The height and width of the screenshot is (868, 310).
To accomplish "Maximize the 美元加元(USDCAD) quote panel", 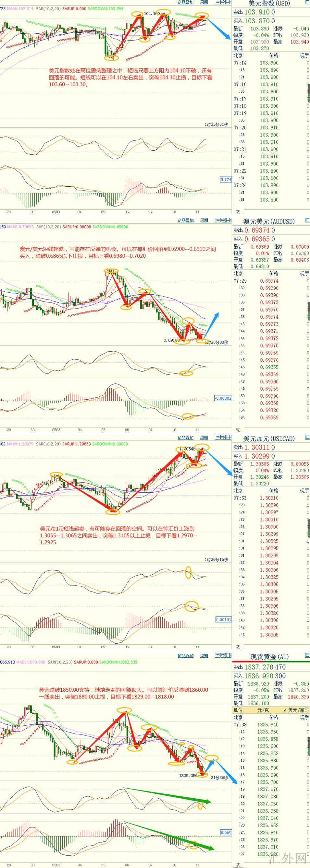I will tap(307, 437).
